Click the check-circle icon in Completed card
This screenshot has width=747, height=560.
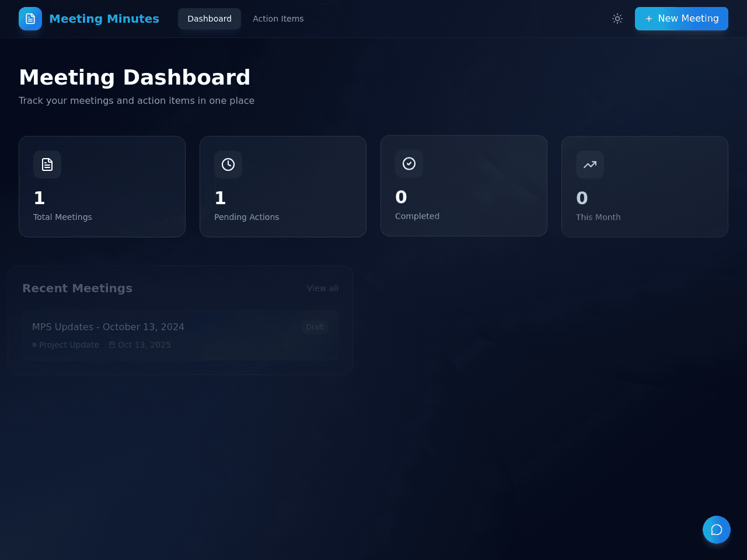click(409, 163)
